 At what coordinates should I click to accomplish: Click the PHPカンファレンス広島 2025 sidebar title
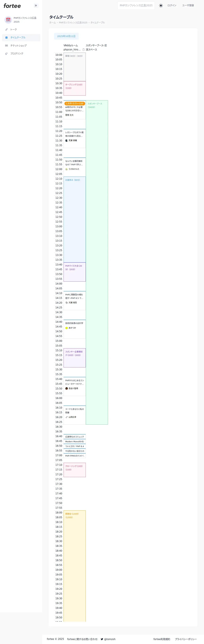click(x=25, y=20)
